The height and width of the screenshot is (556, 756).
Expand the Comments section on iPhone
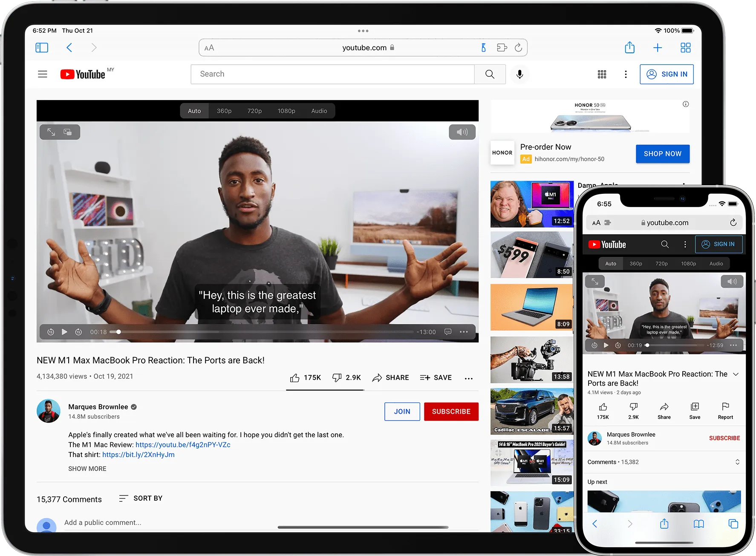click(x=737, y=462)
